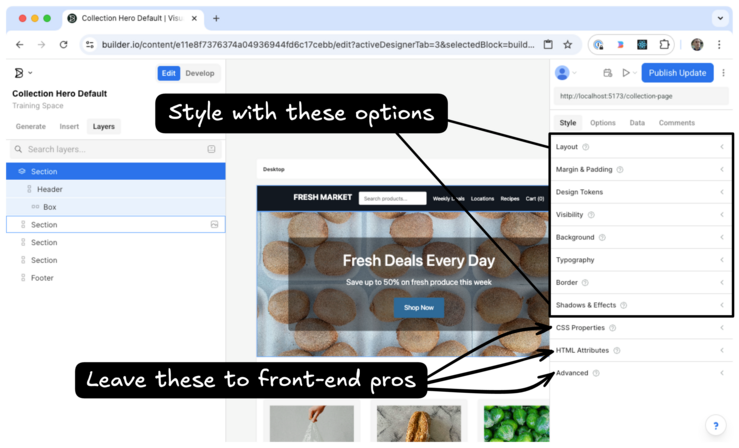Switch to the Layers tab
The height and width of the screenshot is (448, 739).
104,127
